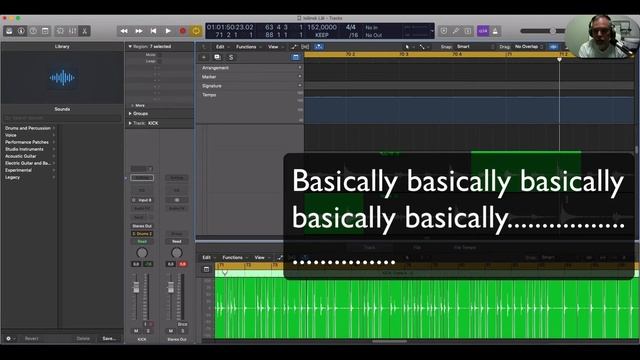Click the Fast Forward transport button
Screen dimensions: 640x360
click(139, 31)
